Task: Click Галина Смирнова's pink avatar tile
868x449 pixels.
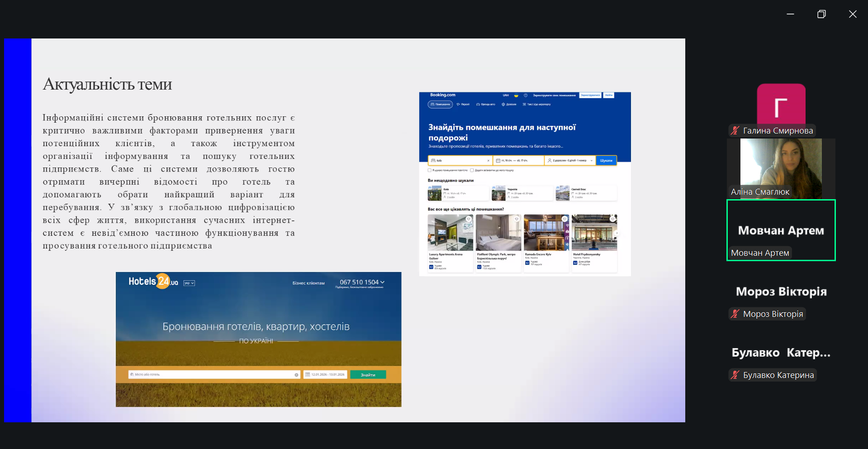Action: tap(781, 105)
